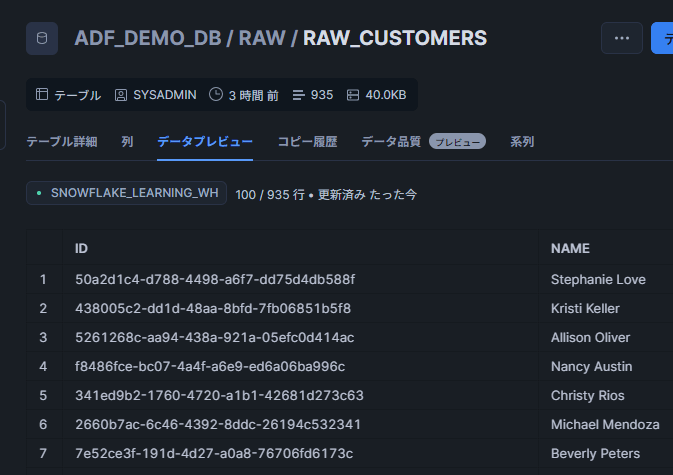
Task: Click the 100 / 935 行 status text
Action: (x=270, y=195)
